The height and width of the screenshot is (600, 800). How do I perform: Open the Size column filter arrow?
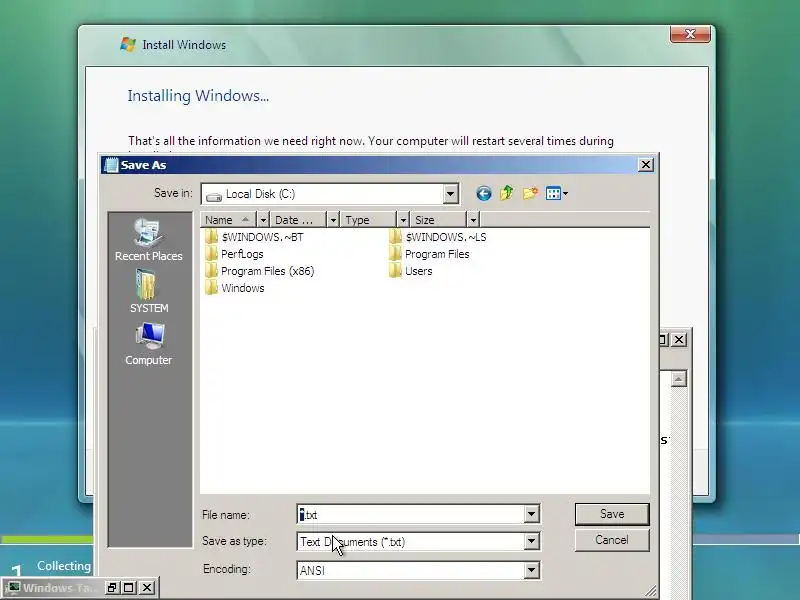(473, 220)
